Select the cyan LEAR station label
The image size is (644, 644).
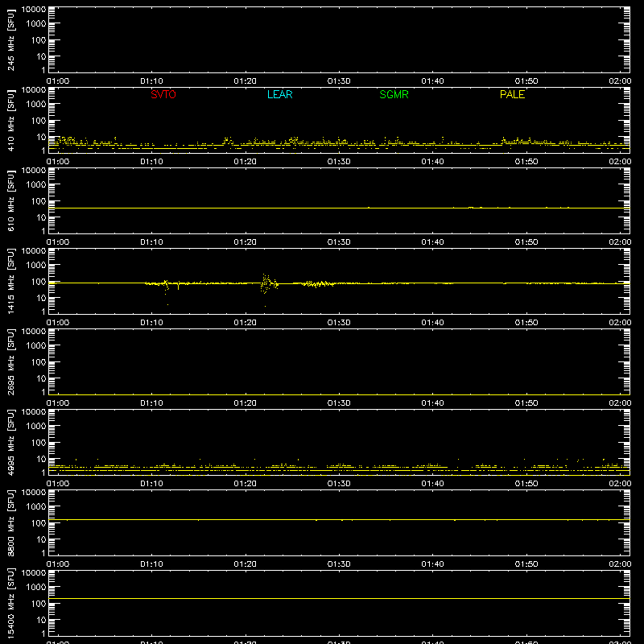[279, 94]
